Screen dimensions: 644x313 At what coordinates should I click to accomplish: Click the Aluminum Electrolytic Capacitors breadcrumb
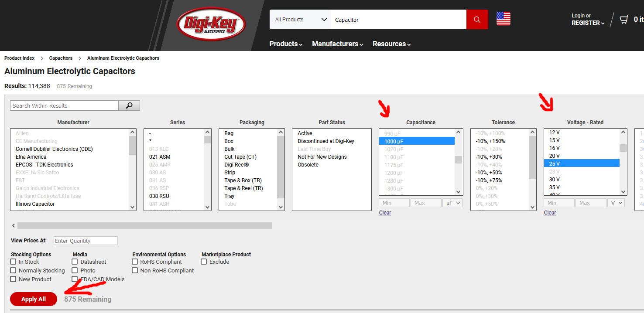coord(123,58)
